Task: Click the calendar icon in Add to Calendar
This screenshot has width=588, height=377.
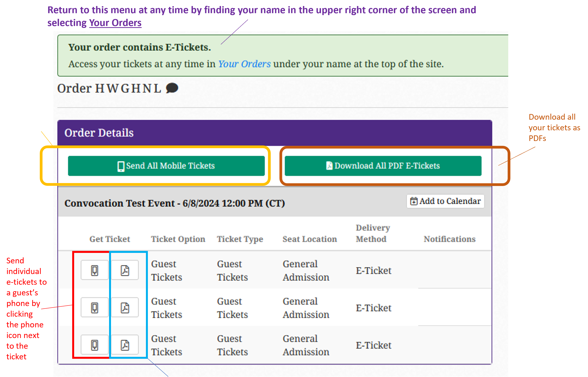Action: [414, 201]
